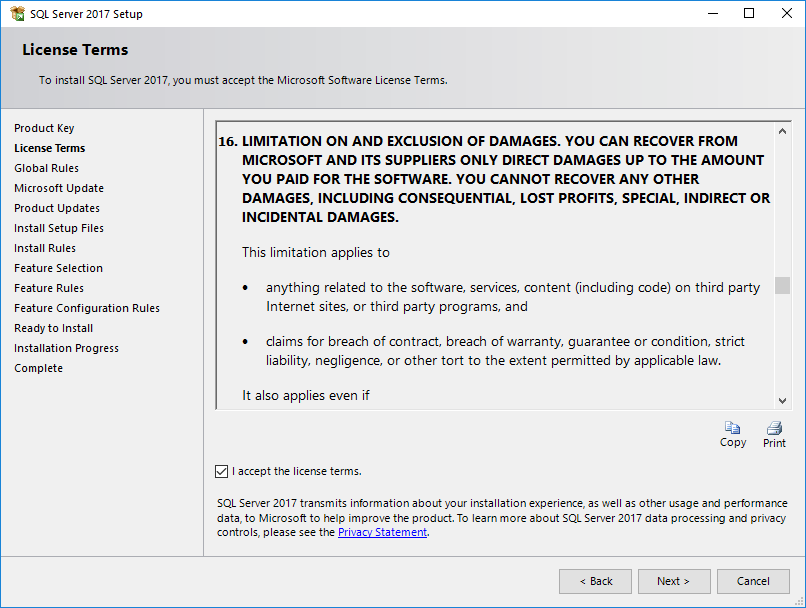
Task: Select the Feature Selection step
Action: pos(58,268)
